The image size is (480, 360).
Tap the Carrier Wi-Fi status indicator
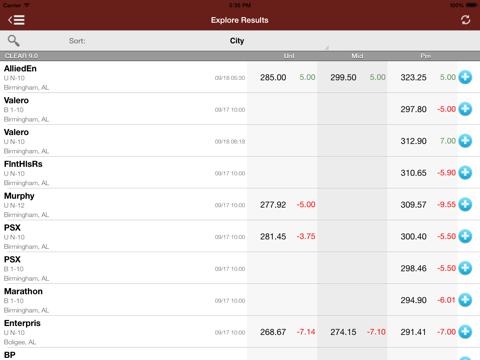(16, 5)
